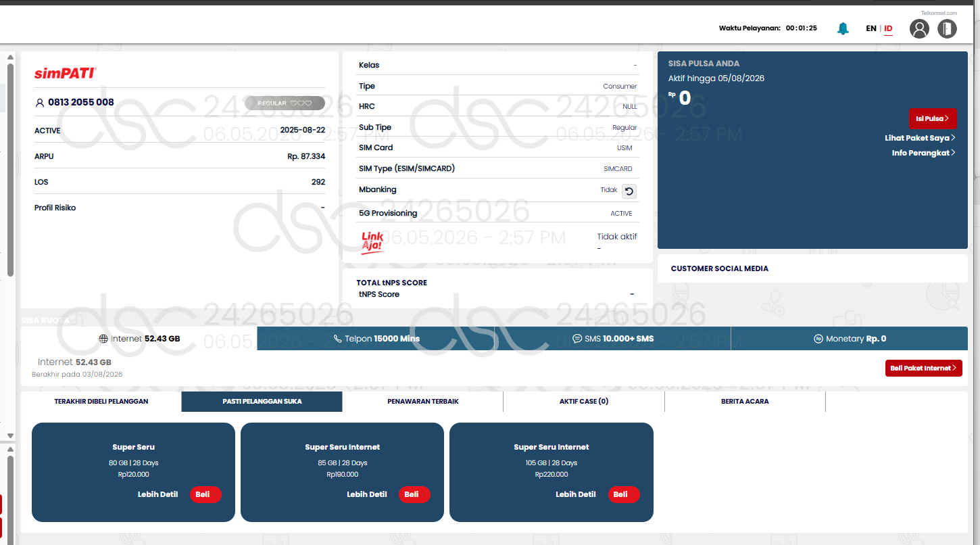Image resolution: width=980 pixels, height=545 pixels.
Task: Select the SMS 10.000+ SMS tab
Action: [x=612, y=339]
